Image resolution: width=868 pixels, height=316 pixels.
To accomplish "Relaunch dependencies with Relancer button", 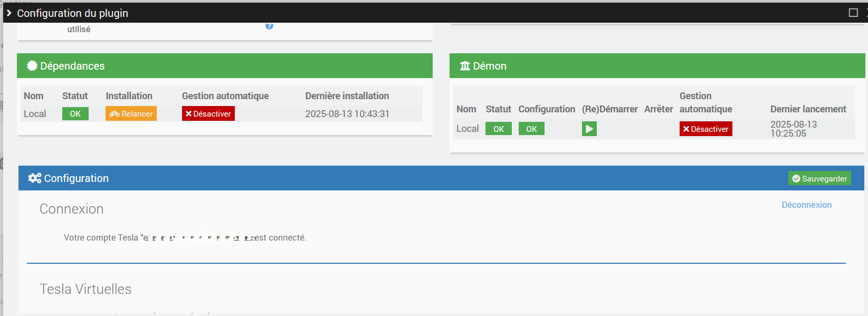I will point(131,114).
